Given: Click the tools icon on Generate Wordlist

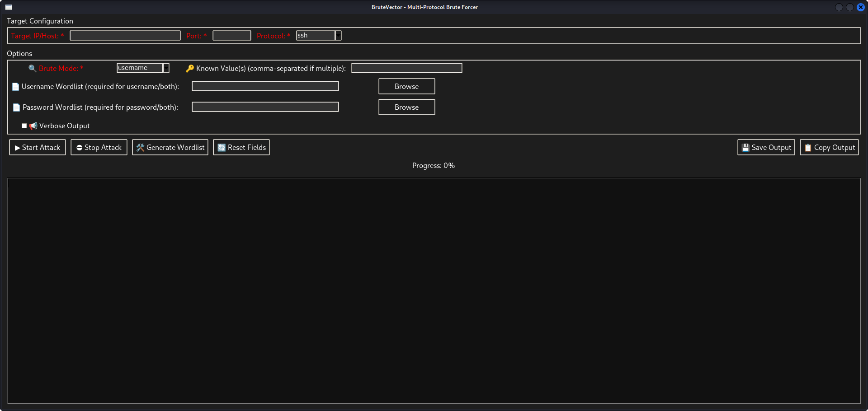Looking at the screenshot, I should (140, 147).
